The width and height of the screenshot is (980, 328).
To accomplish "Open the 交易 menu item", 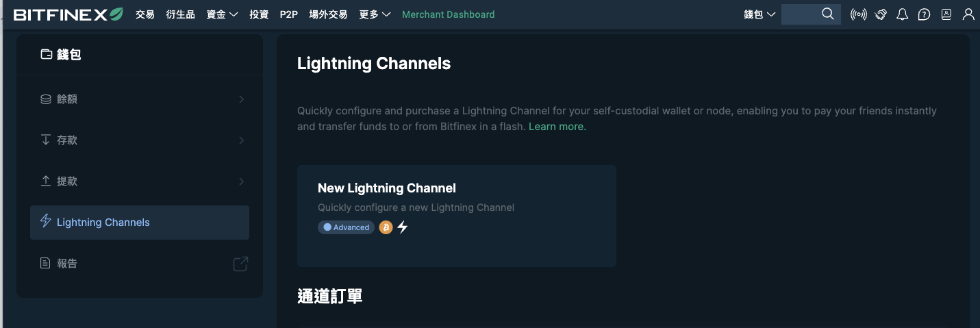I will (x=145, y=14).
